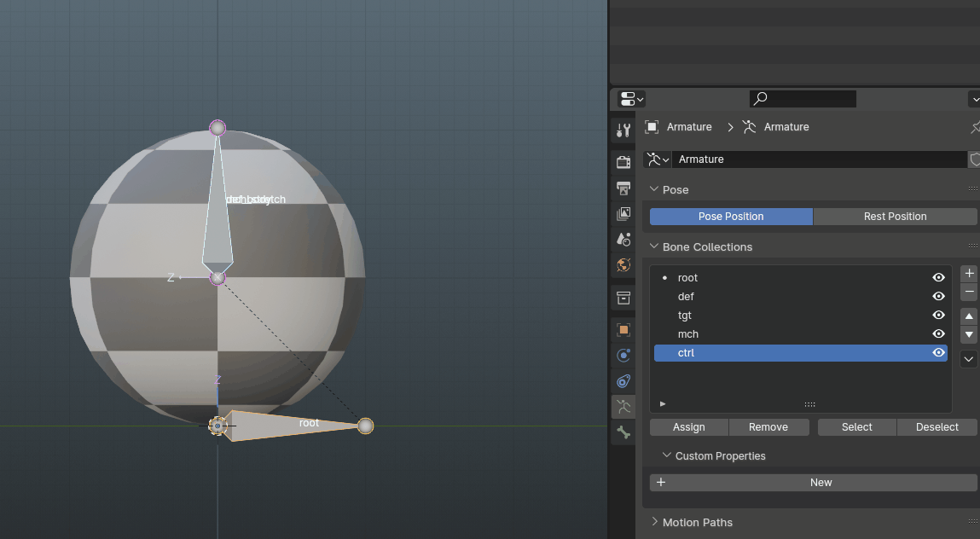Hide the def bone collection
980x539 pixels.
tap(937, 296)
